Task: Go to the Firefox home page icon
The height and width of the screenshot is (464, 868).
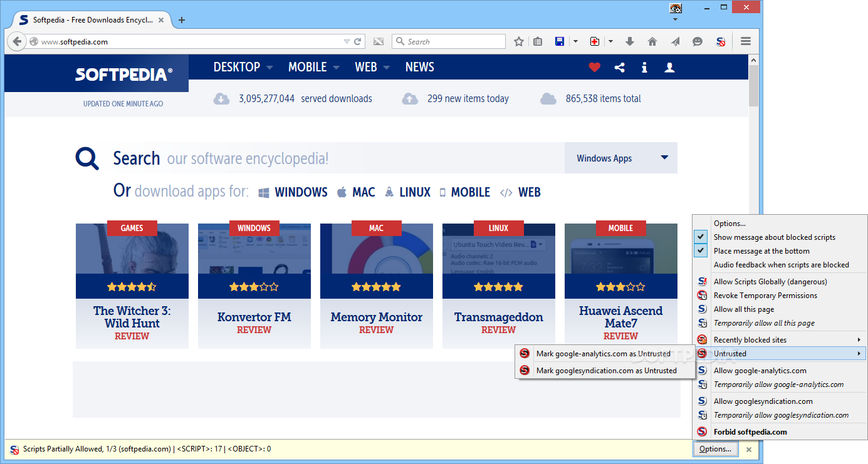Action: 652,42
